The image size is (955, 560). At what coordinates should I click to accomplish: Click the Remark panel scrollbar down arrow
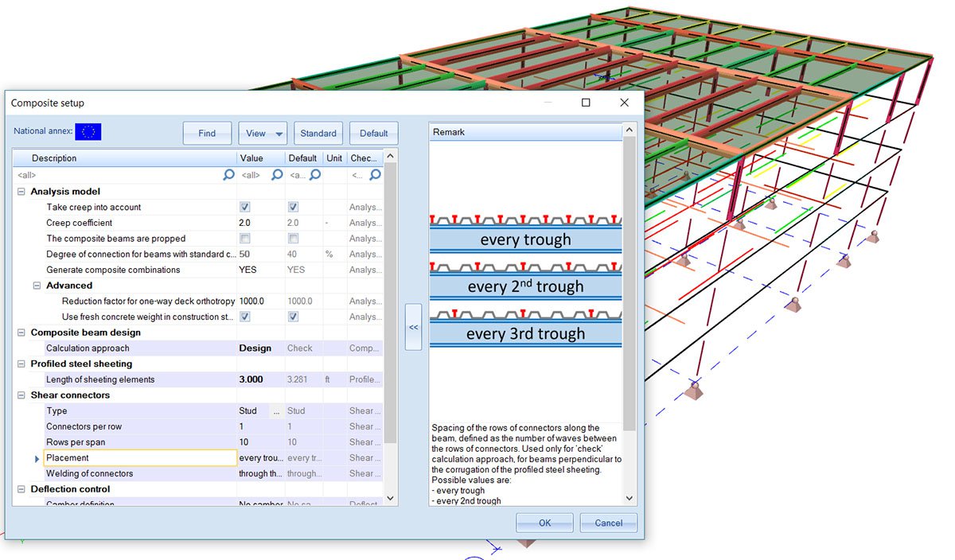[x=630, y=499]
